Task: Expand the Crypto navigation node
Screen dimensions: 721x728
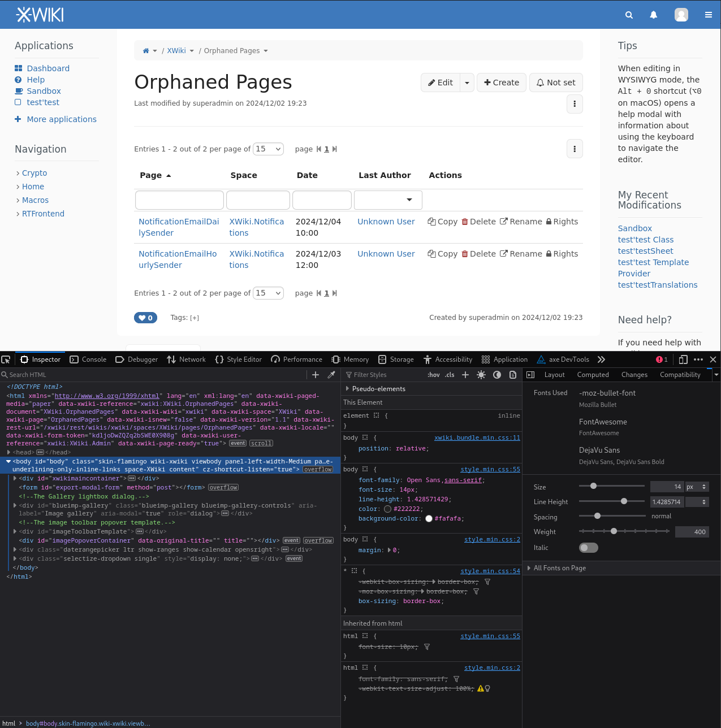Action: tap(18, 174)
